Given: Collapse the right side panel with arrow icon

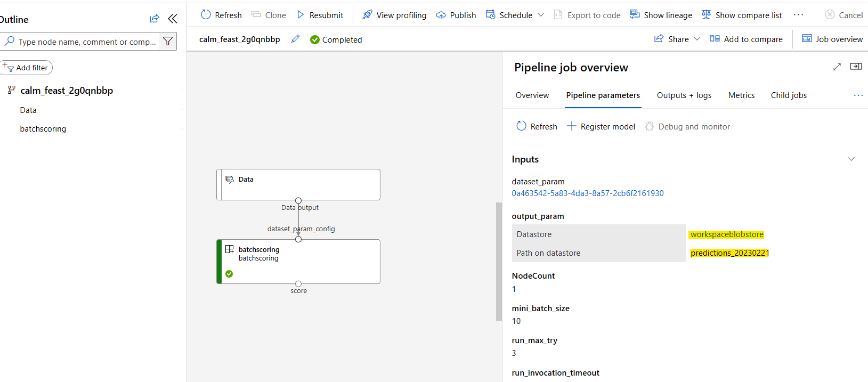Looking at the screenshot, I should point(856,67).
